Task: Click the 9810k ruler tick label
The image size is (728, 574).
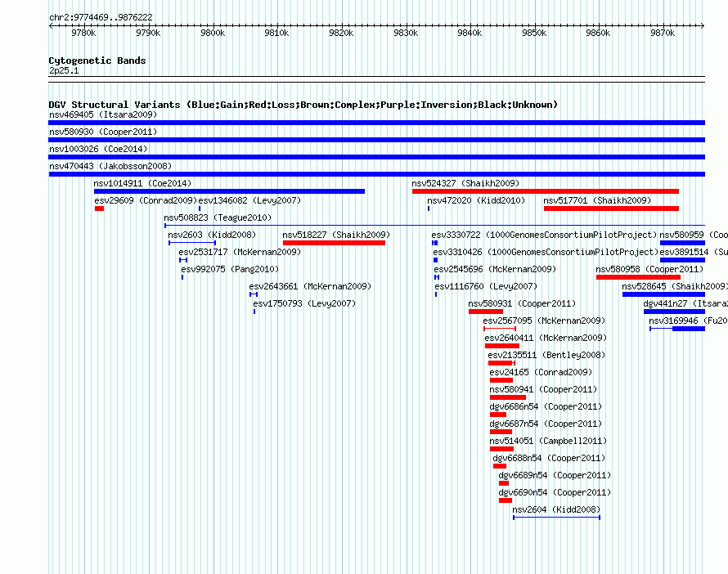Action: tap(276, 33)
